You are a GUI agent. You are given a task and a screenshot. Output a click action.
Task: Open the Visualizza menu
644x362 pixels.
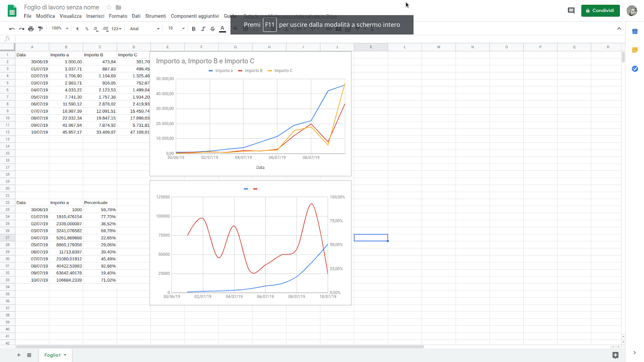pos(70,16)
